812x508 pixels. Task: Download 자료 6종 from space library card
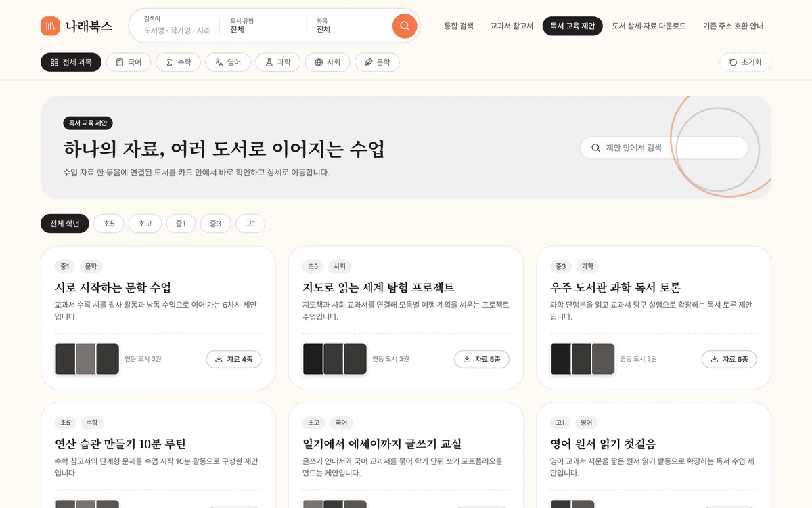click(x=729, y=359)
